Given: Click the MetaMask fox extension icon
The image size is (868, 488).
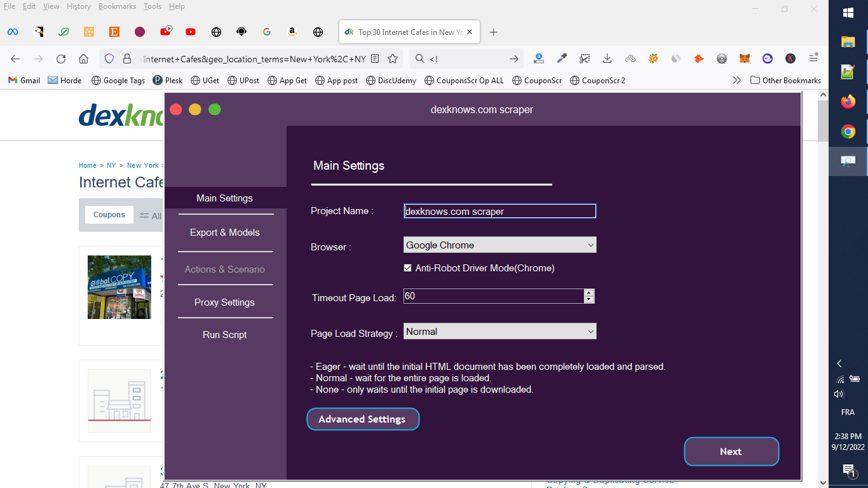Looking at the screenshot, I should (x=745, y=58).
